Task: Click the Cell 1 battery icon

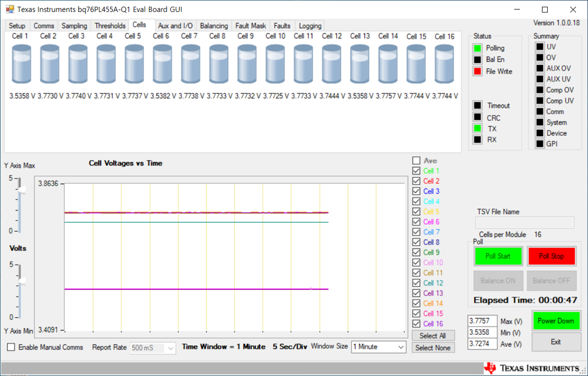Action: (x=21, y=64)
